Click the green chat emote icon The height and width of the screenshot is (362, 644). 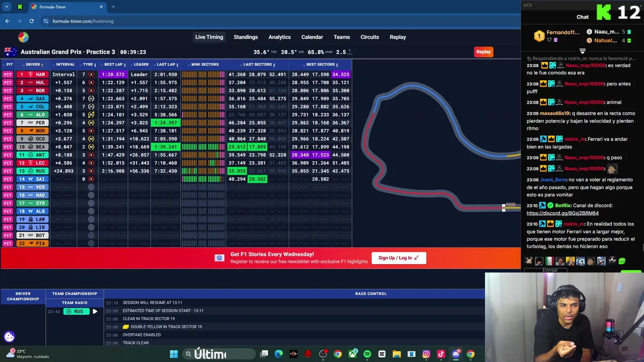(x=622, y=261)
